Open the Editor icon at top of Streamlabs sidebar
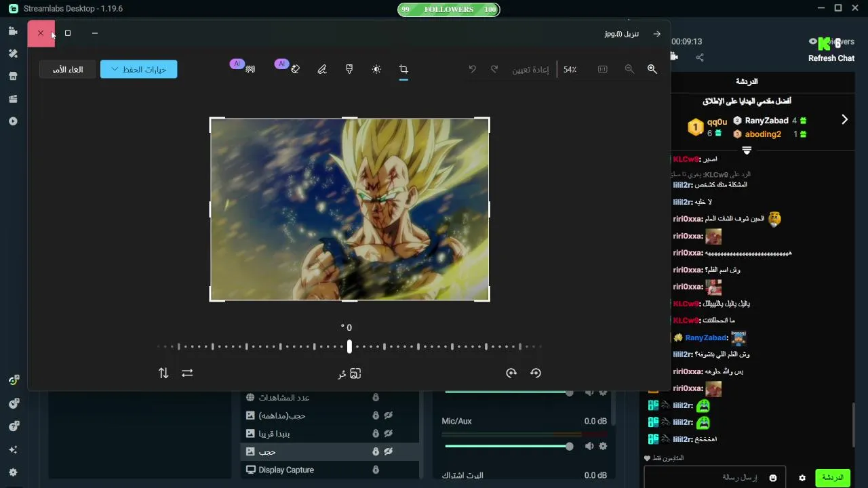Viewport: 868px width, 488px height. pos(13,31)
